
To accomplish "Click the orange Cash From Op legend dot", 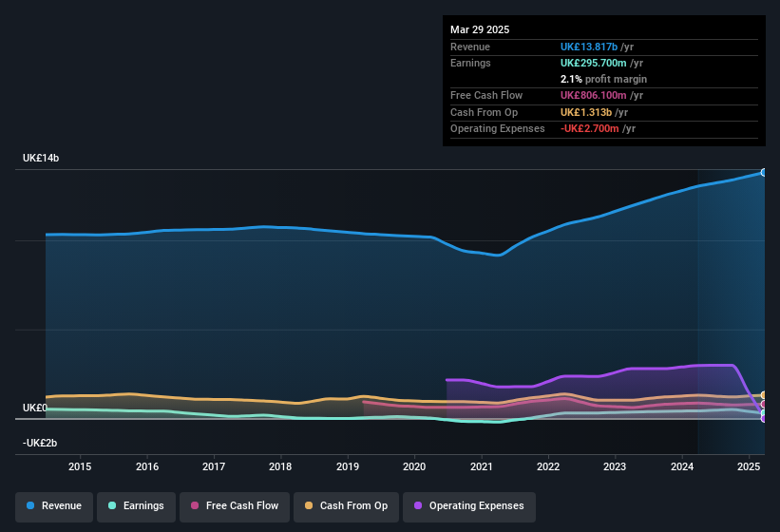I will (x=309, y=505).
